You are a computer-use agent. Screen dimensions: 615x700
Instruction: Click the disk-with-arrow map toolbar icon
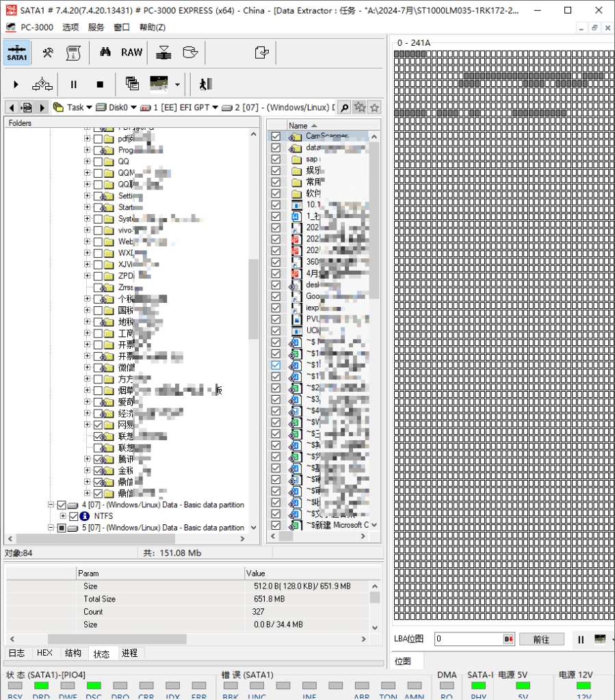coord(164,53)
